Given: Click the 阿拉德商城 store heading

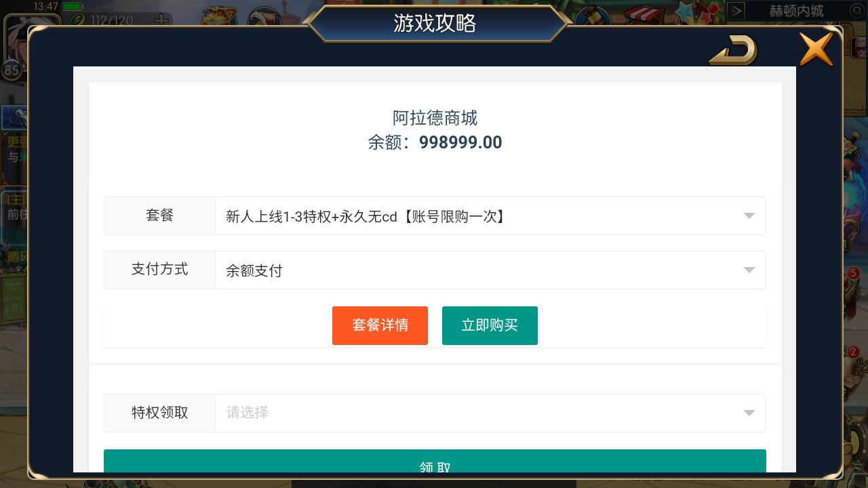Looking at the screenshot, I should click(x=435, y=118).
